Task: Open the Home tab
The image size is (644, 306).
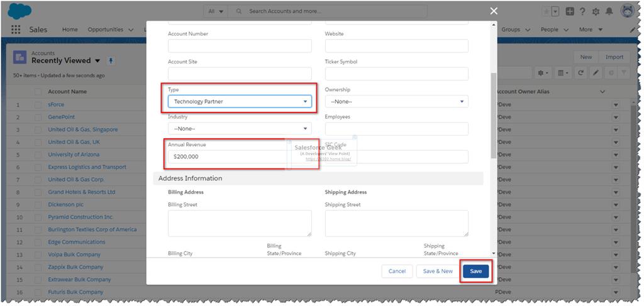Action: click(70, 30)
